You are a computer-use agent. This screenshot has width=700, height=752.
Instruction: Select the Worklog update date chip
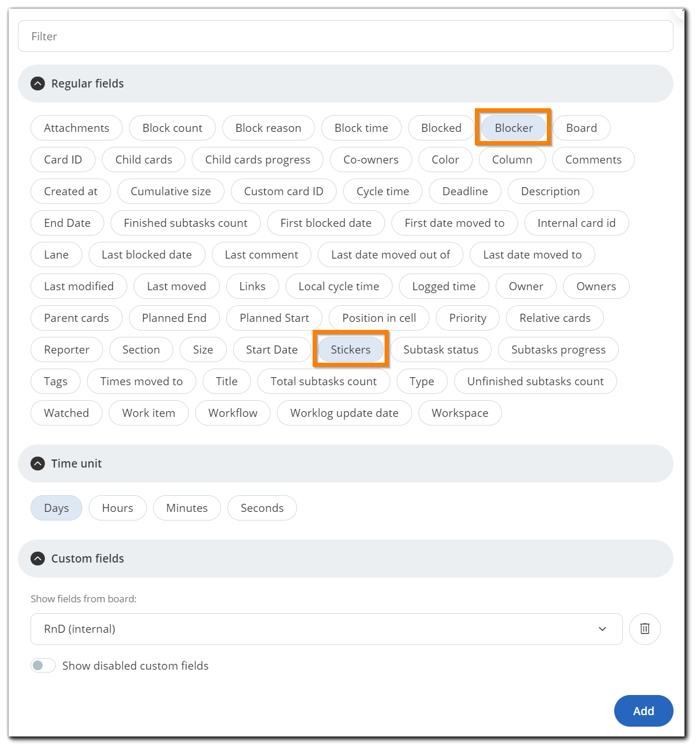(344, 413)
